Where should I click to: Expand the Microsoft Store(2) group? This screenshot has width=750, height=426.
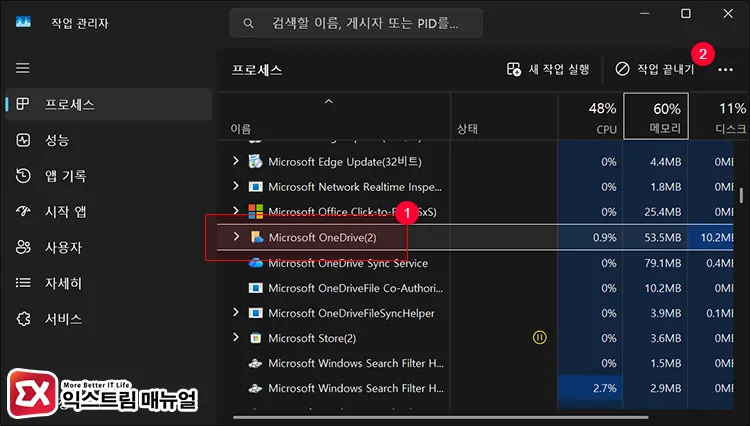[235, 337]
